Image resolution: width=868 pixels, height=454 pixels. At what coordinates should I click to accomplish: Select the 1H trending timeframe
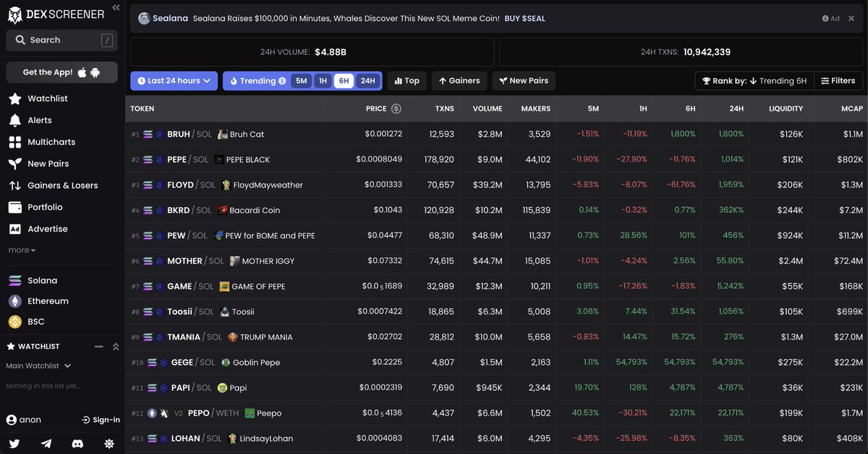[x=323, y=81]
